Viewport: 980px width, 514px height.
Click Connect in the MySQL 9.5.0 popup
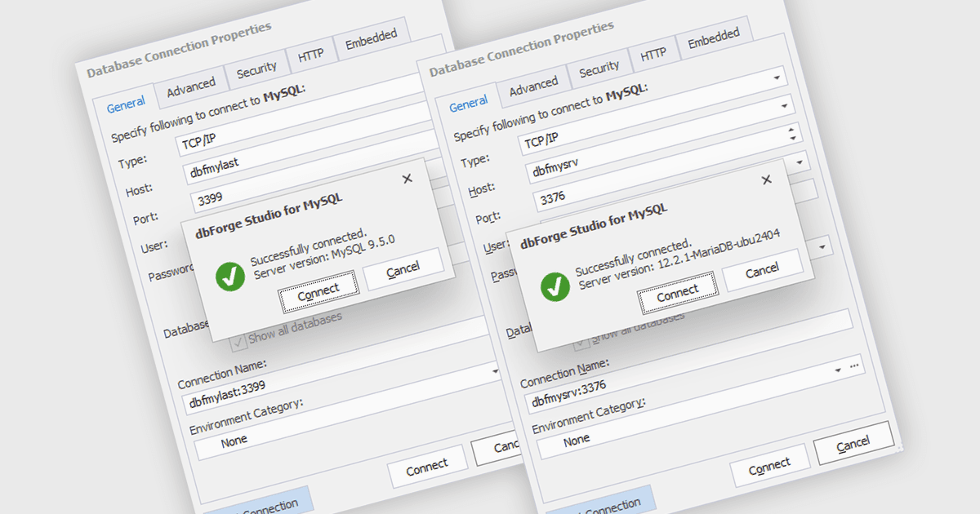click(x=318, y=291)
